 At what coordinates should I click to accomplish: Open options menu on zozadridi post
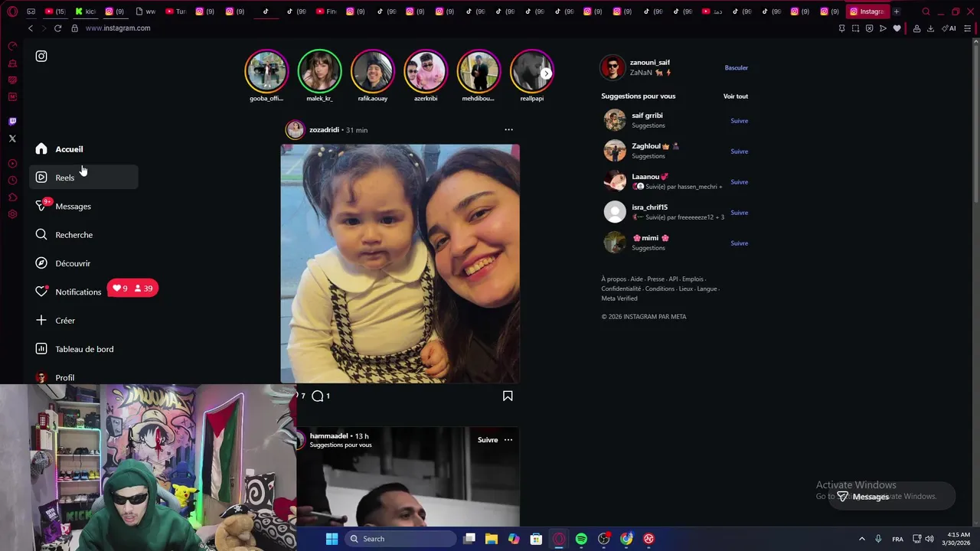[x=508, y=130]
